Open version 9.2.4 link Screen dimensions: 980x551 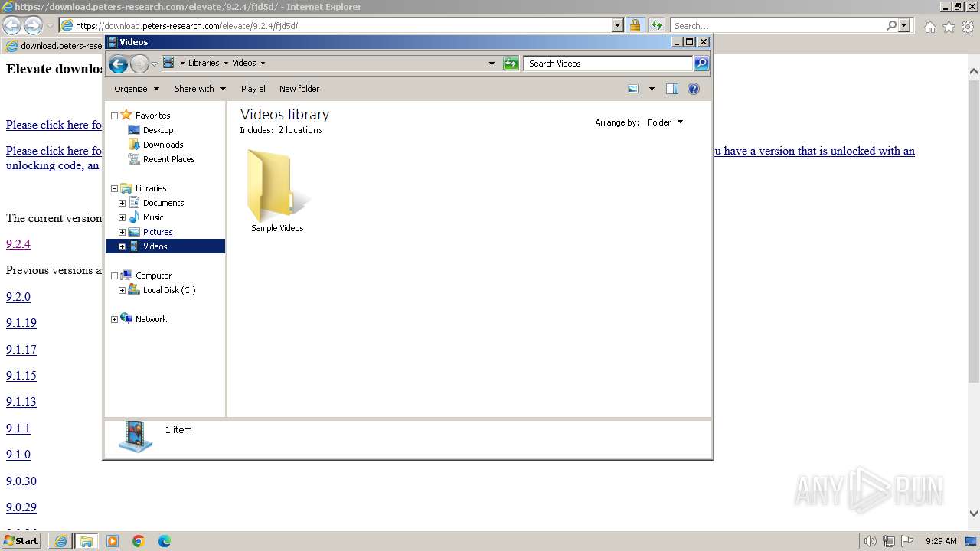pyautogui.click(x=18, y=244)
